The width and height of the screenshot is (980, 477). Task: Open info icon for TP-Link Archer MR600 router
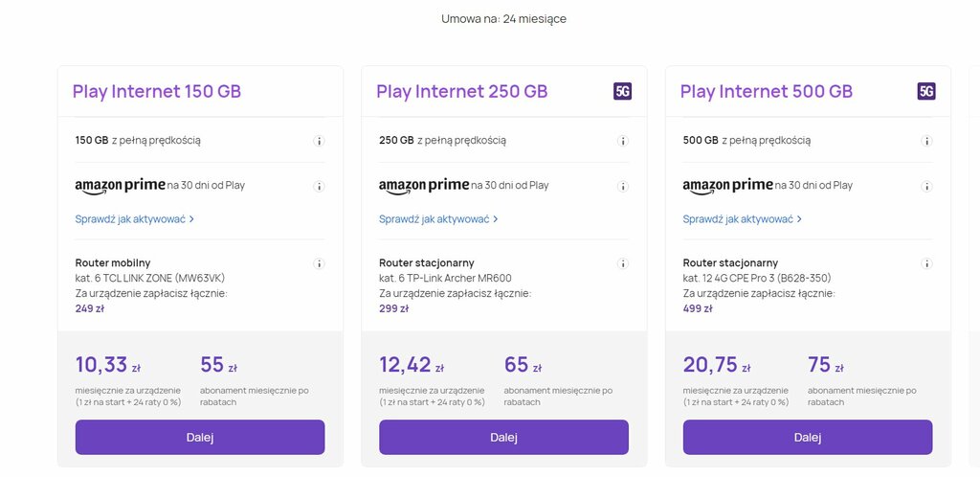click(622, 263)
